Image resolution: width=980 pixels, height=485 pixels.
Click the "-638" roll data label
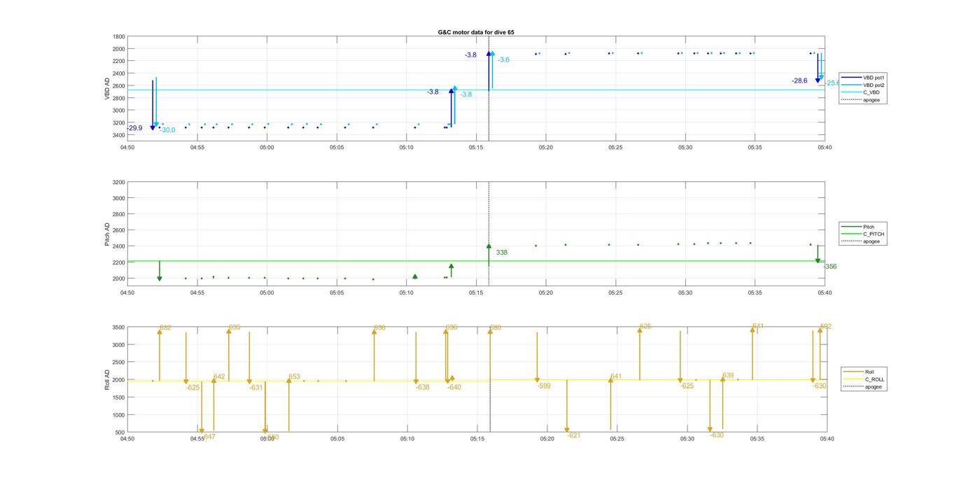(423, 387)
